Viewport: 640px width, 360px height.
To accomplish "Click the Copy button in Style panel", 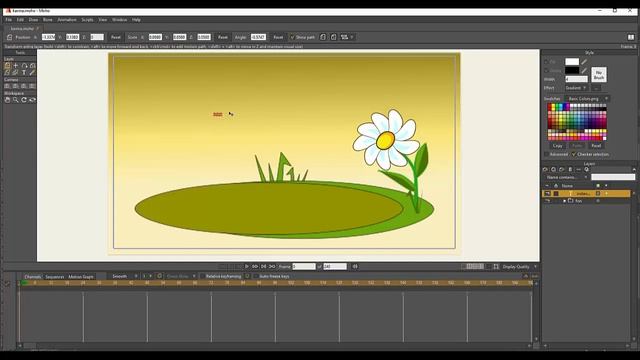I will coord(558,146).
